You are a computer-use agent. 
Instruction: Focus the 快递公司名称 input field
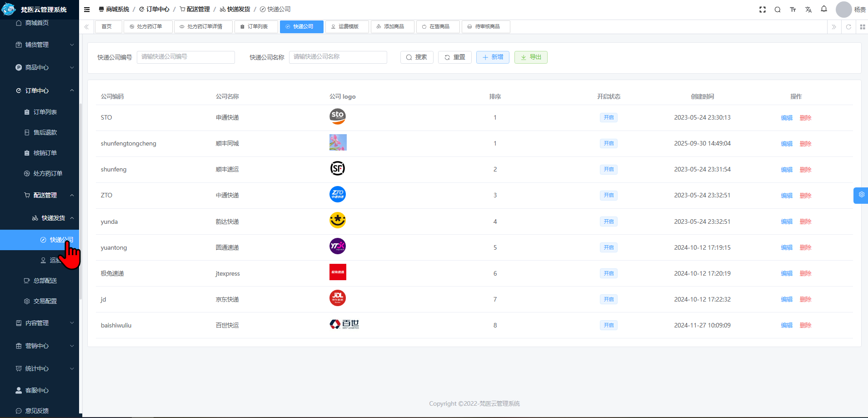338,57
